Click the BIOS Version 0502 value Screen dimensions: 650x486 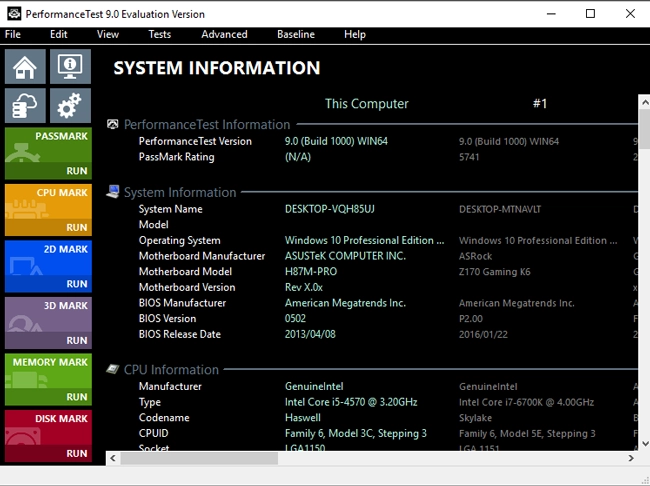click(295, 318)
